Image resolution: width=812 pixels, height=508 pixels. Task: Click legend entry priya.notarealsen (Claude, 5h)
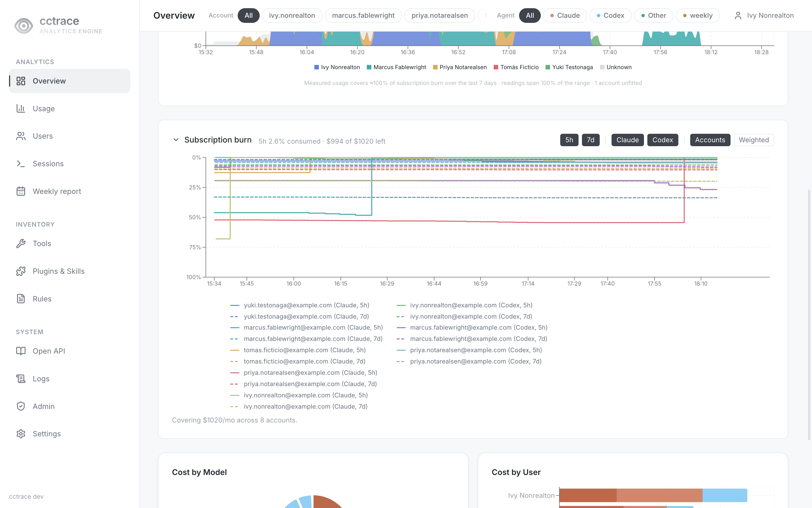pyautogui.click(x=304, y=373)
